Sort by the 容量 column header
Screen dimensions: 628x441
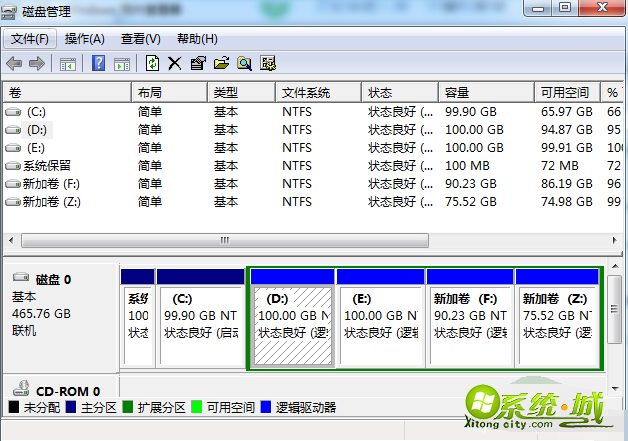click(486, 93)
